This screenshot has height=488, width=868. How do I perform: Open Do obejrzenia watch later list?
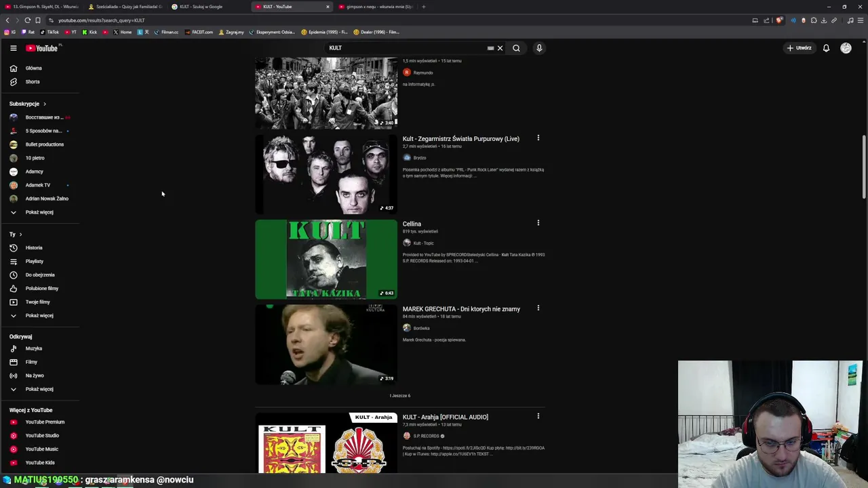(39, 275)
